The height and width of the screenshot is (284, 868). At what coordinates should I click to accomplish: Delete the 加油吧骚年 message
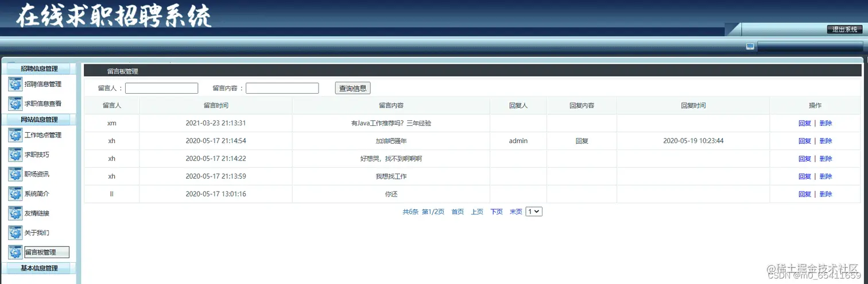pos(826,141)
